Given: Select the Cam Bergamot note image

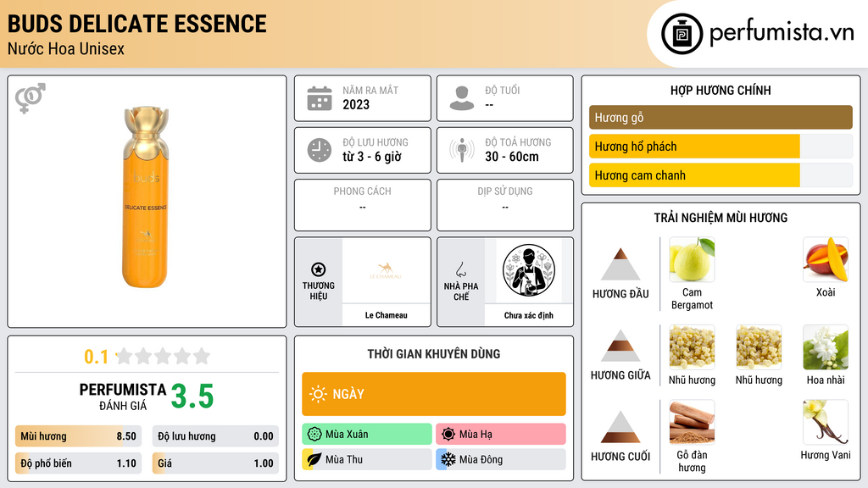Looking at the screenshot, I should [692, 259].
